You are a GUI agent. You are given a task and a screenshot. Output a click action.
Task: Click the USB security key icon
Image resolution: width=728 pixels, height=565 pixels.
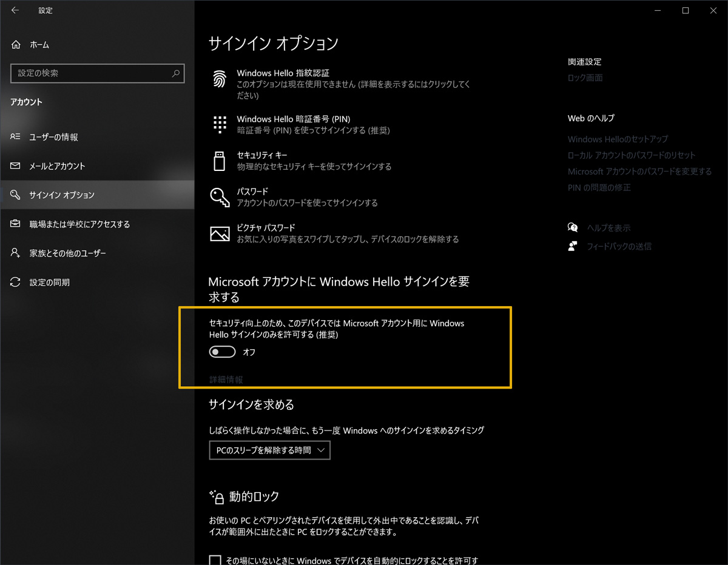click(x=219, y=161)
